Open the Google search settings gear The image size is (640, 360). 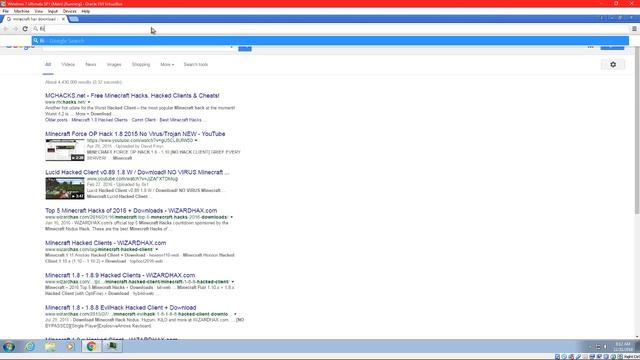[x=613, y=64]
